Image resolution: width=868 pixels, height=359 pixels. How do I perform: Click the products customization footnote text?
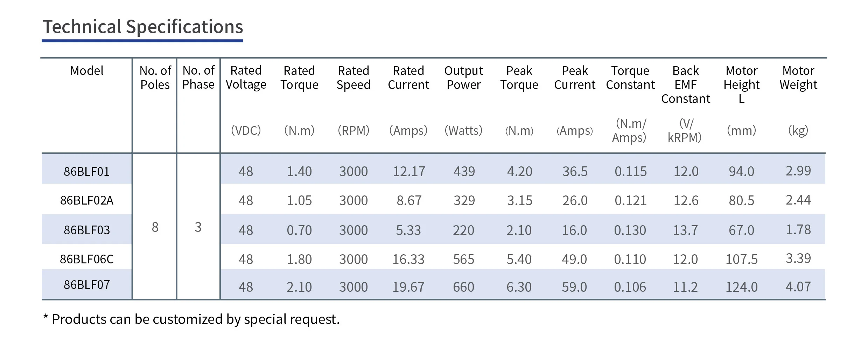coord(191,319)
